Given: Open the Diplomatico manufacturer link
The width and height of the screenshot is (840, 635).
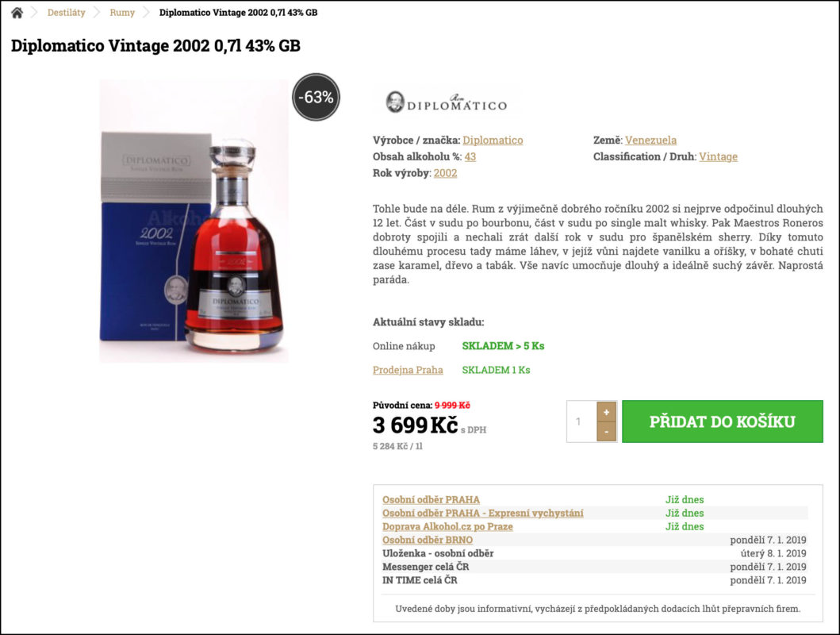Looking at the screenshot, I should point(493,140).
